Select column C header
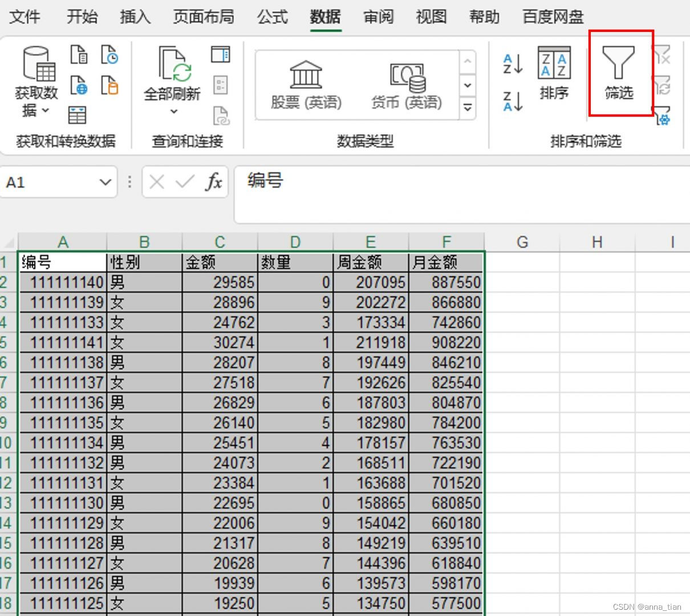 pos(220,242)
